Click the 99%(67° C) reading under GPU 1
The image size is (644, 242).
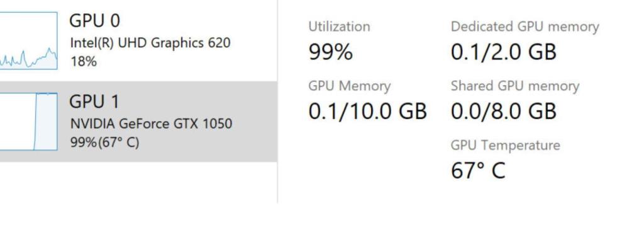105,142
